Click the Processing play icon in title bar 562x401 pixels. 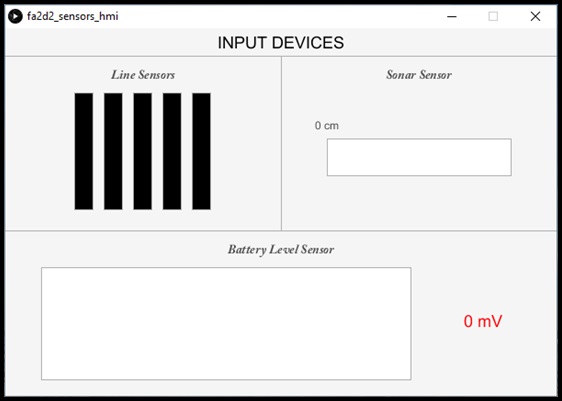click(x=15, y=16)
